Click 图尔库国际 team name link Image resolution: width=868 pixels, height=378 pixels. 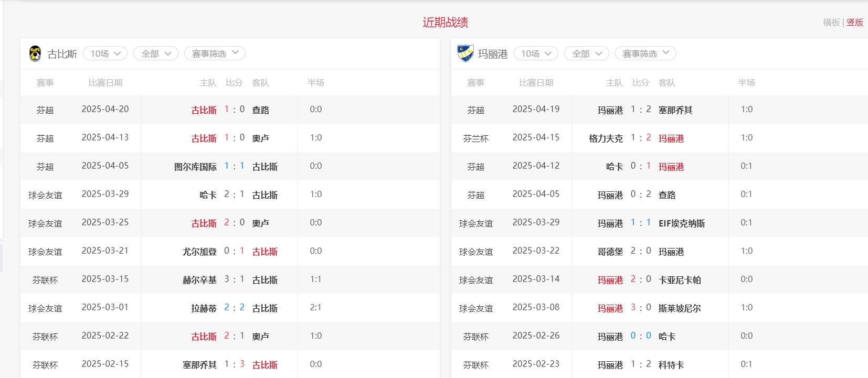click(x=195, y=167)
